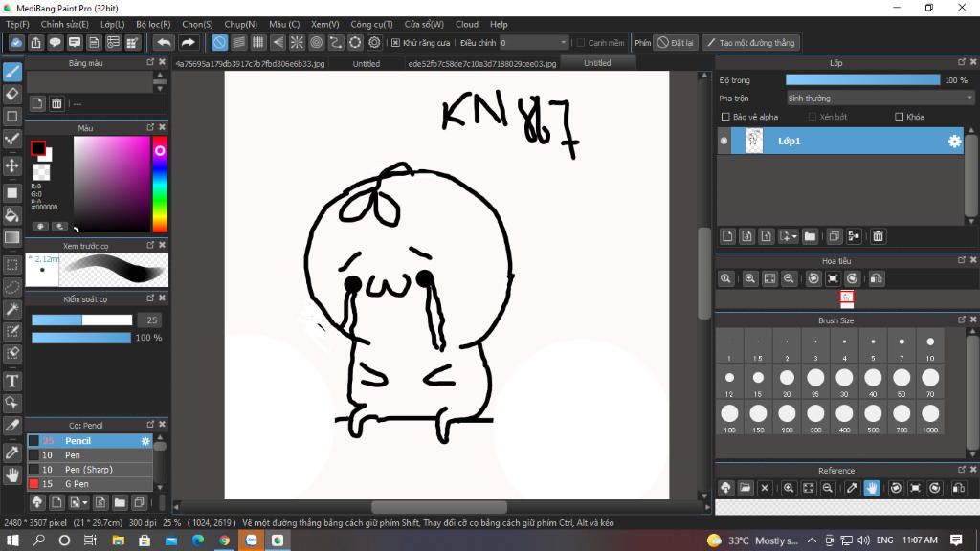
Task: Hide Lớp1 layer visibility
Action: (724, 142)
